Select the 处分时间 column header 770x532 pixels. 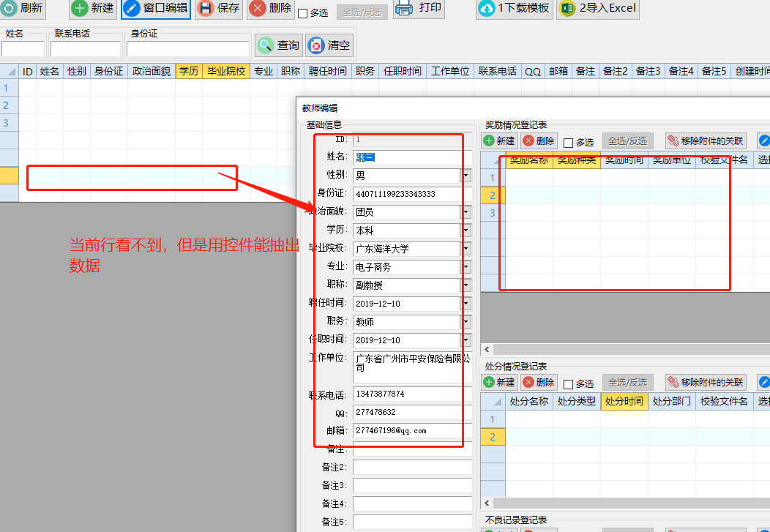click(x=624, y=401)
